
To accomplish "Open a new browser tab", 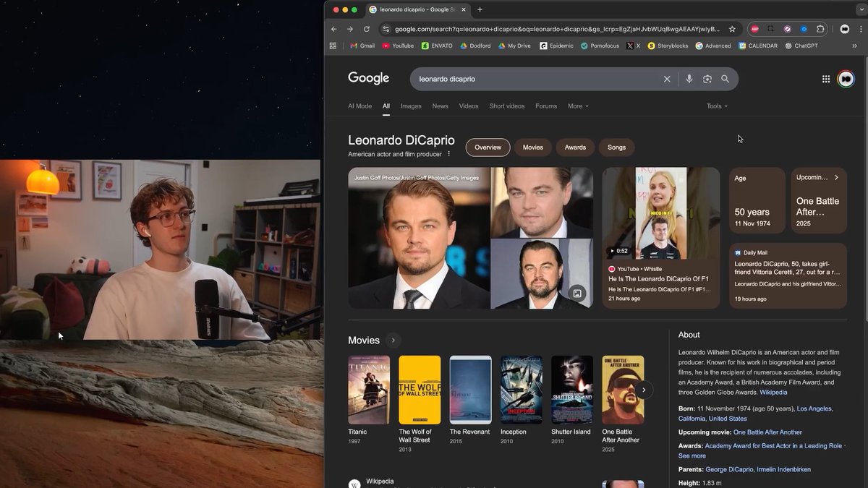I will (480, 9).
